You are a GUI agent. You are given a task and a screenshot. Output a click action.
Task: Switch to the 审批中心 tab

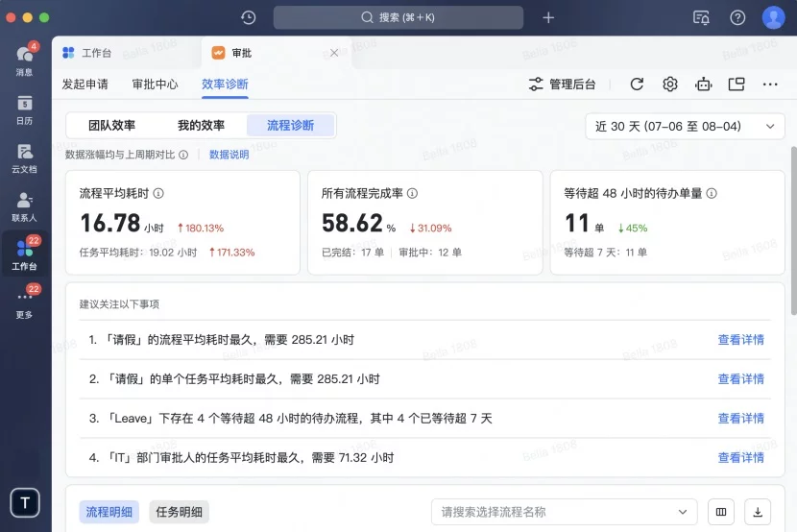[155, 85]
